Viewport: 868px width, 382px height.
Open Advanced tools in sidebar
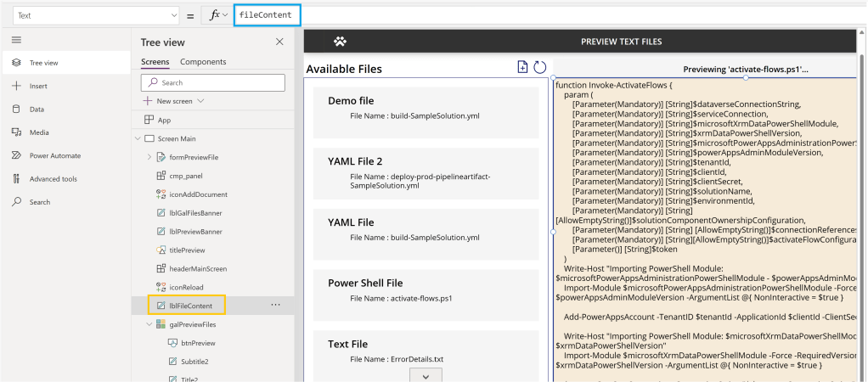53,178
